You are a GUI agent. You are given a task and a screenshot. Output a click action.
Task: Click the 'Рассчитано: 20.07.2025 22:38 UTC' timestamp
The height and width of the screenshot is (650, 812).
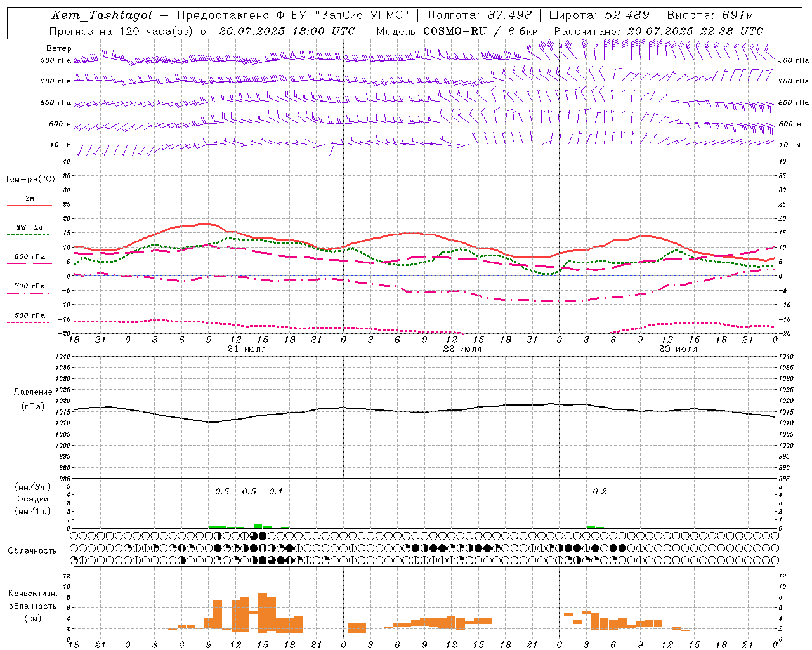click(658, 31)
